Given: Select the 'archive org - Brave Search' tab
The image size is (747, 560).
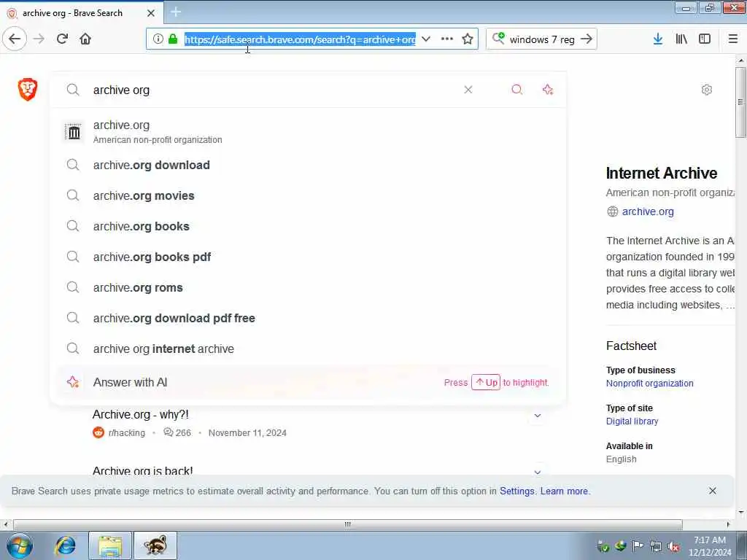Looking at the screenshot, I should 82,13.
